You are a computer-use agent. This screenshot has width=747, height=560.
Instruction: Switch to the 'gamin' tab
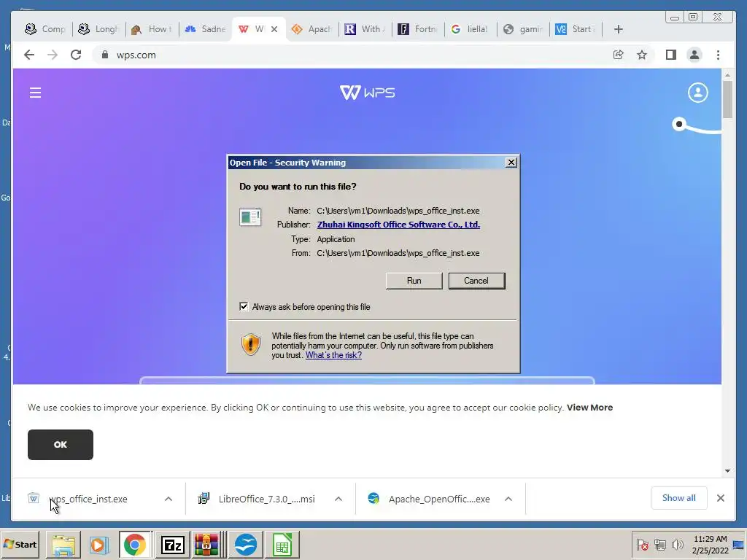click(x=523, y=29)
